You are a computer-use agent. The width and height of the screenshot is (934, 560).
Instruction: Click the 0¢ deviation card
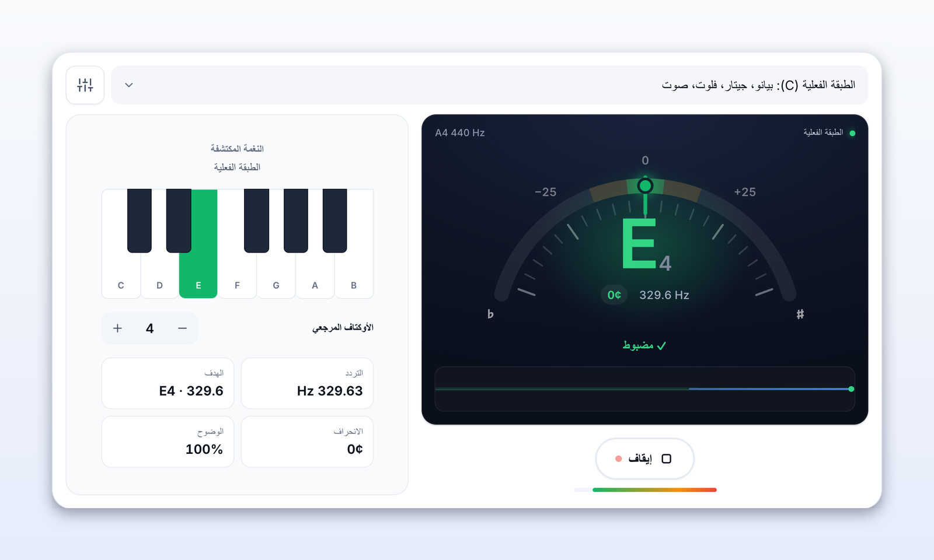point(307,442)
